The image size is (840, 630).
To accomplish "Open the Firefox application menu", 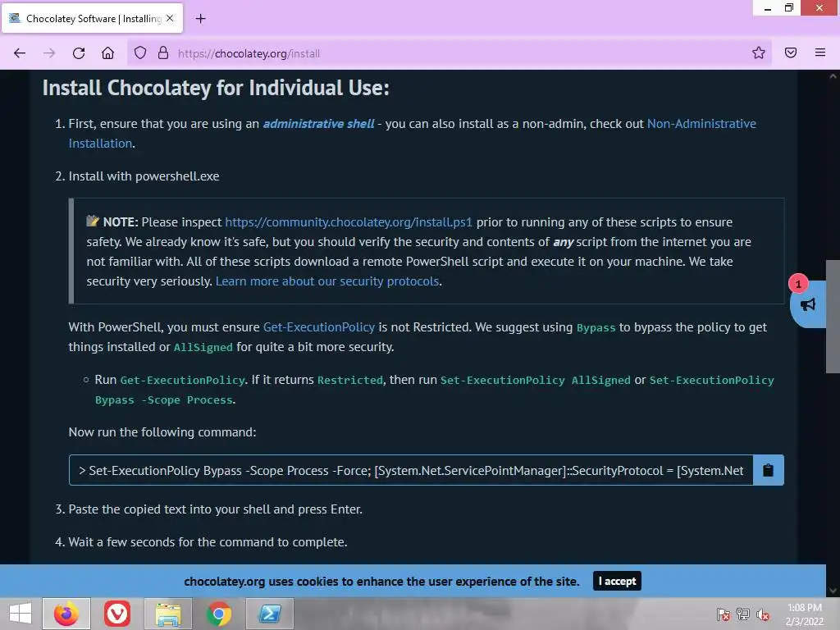I will [x=820, y=52].
